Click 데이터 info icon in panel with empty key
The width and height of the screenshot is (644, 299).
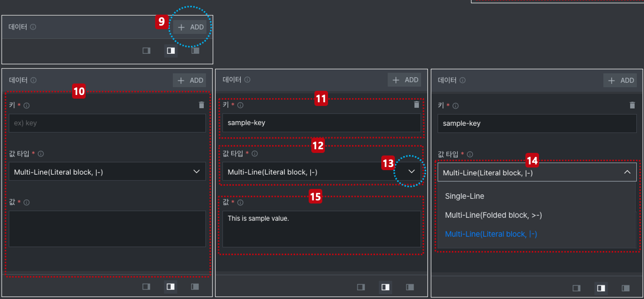click(x=33, y=80)
